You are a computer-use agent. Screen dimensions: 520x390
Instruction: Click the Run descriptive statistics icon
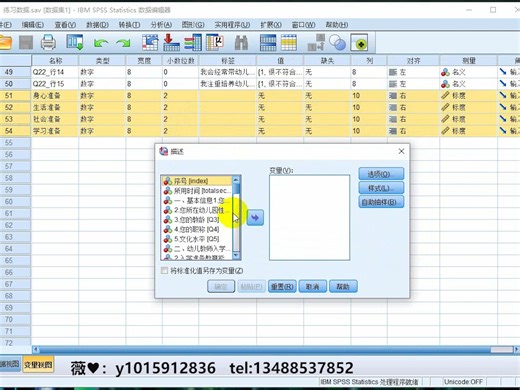click(215, 42)
